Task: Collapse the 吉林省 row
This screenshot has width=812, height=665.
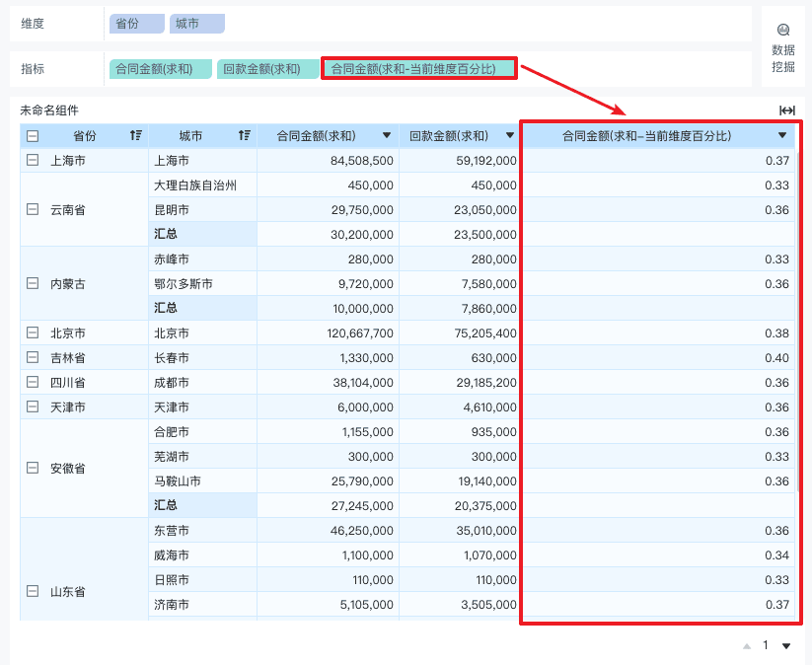Action: (x=33, y=357)
